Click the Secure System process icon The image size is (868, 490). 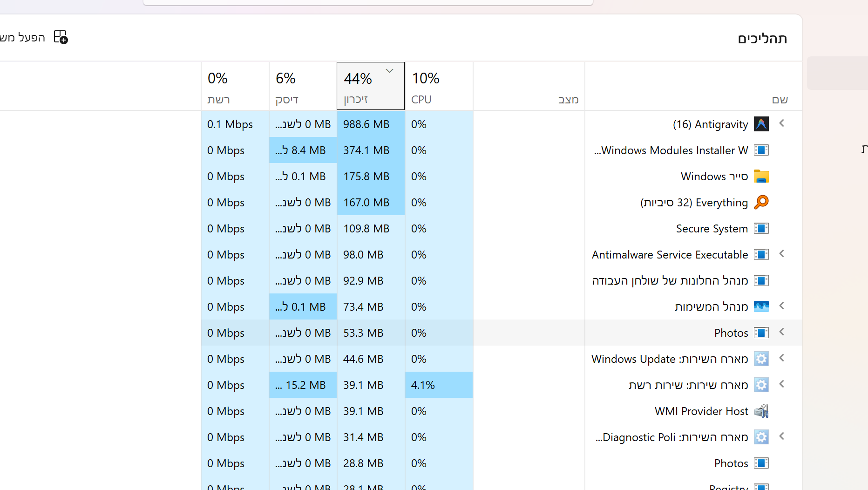tap(761, 229)
